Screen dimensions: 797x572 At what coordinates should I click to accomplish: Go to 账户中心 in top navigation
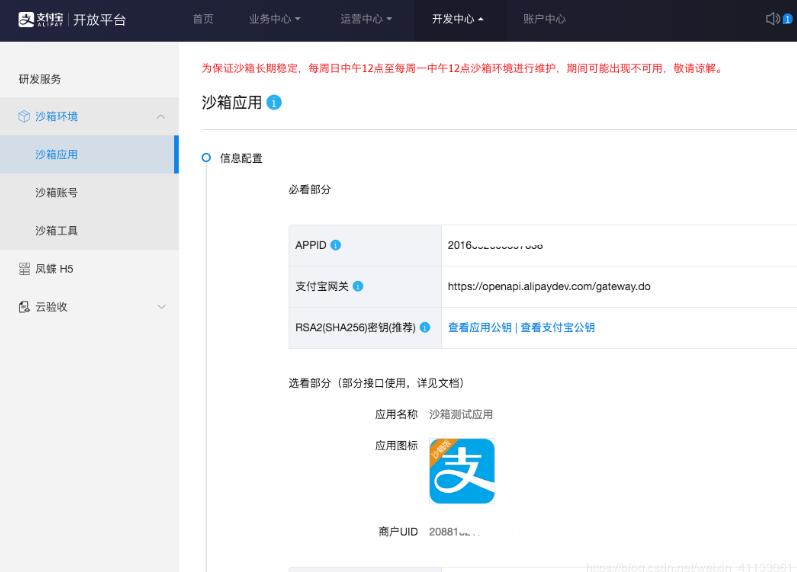pos(544,19)
